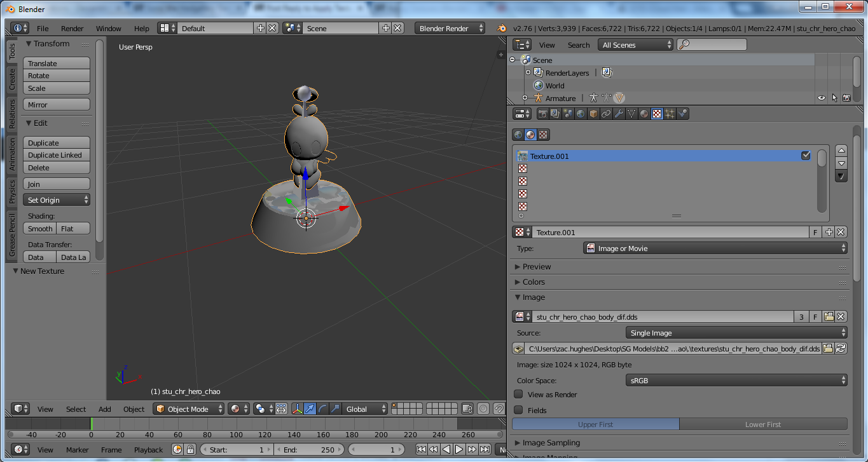Click the outliner search magnifier field

pyautogui.click(x=712, y=44)
